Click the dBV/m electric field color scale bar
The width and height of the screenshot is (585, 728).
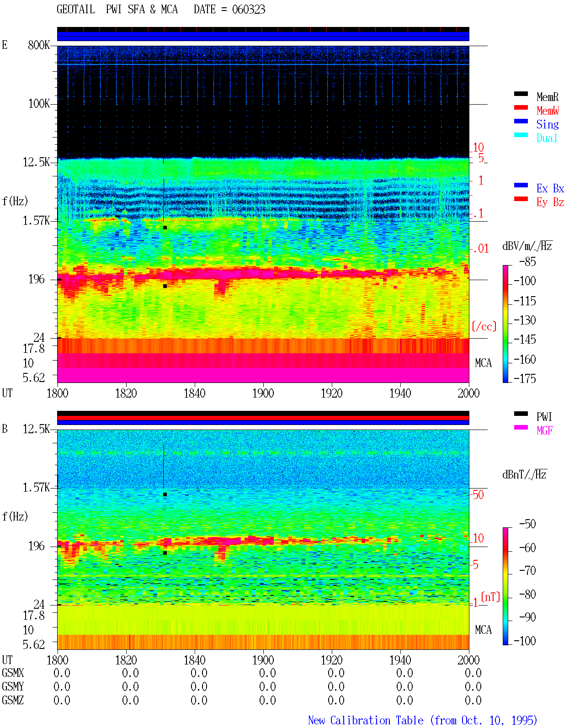pyautogui.click(x=505, y=324)
